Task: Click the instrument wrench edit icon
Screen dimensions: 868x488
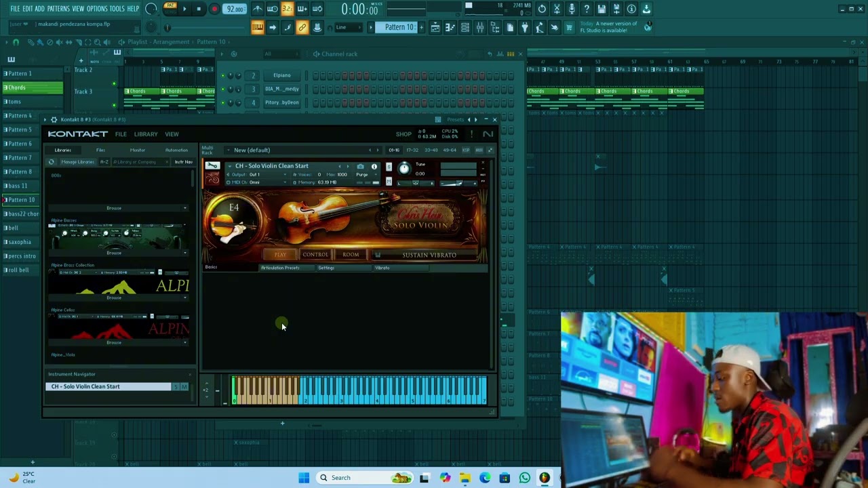Action: [x=212, y=166]
